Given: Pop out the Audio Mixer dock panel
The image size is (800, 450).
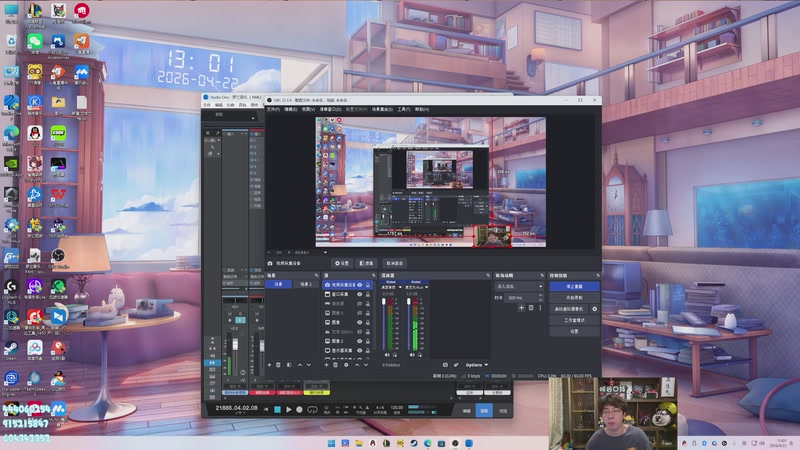Looking at the screenshot, I should tap(488, 276).
